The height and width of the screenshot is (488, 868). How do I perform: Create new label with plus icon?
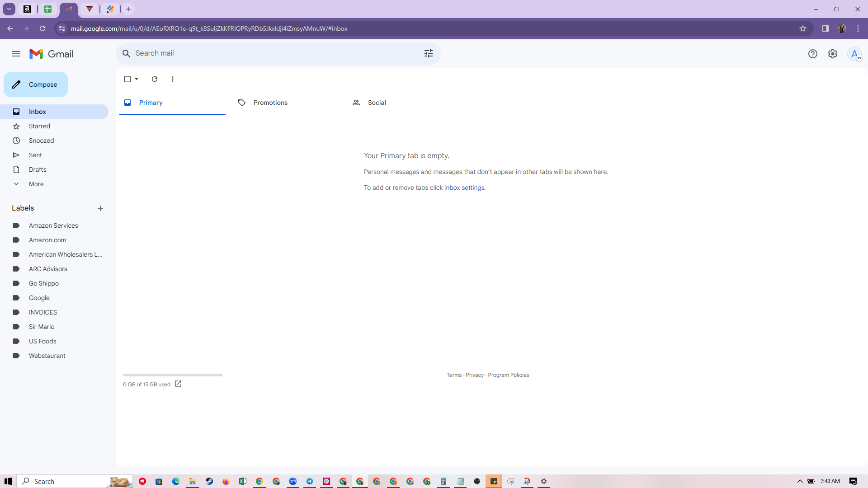pos(100,208)
